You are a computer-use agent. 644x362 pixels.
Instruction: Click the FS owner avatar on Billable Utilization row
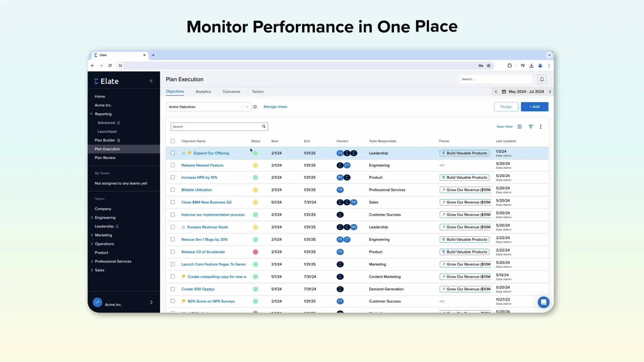[340, 190]
